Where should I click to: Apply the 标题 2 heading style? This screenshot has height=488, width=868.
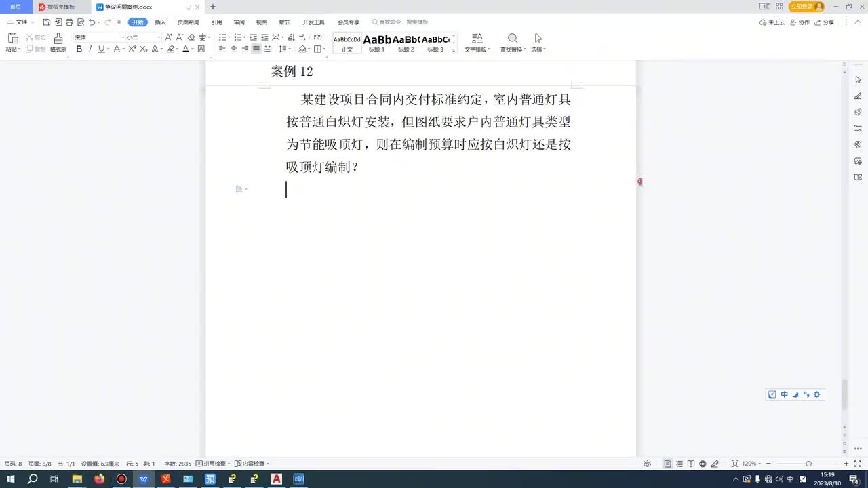(406, 44)
